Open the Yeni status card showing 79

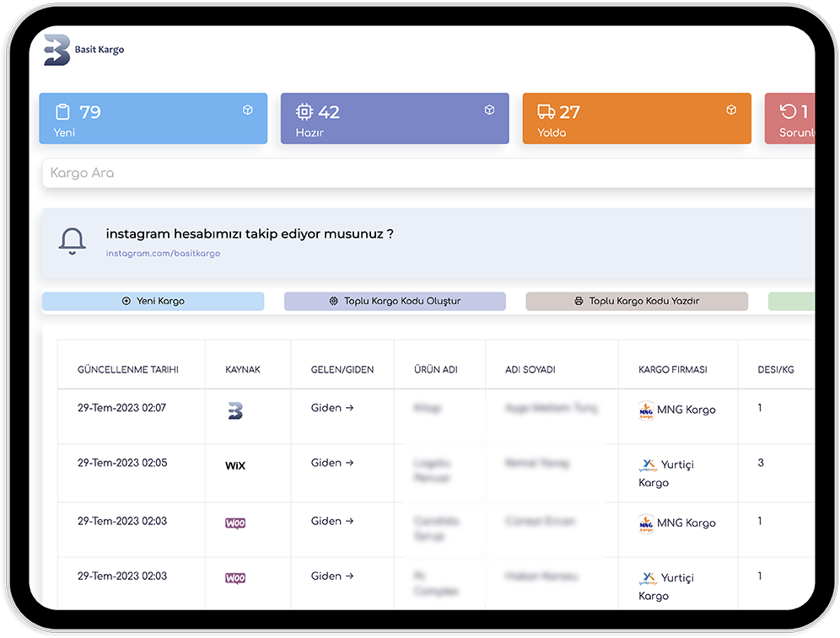pyautogui.click(x=153, y=119)
